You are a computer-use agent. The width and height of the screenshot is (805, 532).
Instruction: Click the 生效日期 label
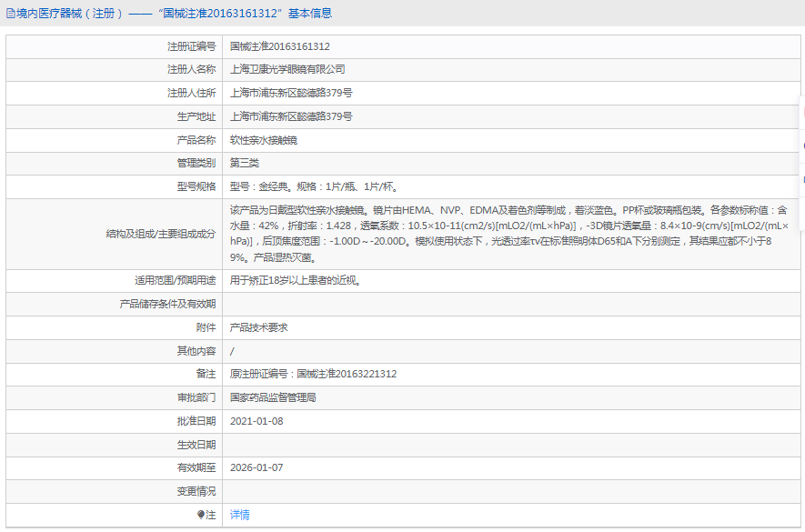[x=196, y=446]
